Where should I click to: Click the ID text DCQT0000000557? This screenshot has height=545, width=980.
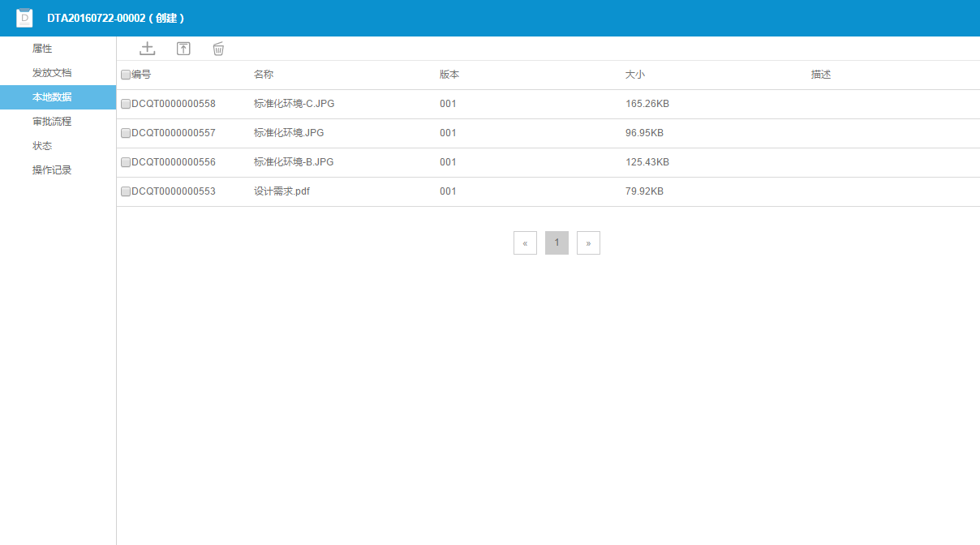point(174,133)
